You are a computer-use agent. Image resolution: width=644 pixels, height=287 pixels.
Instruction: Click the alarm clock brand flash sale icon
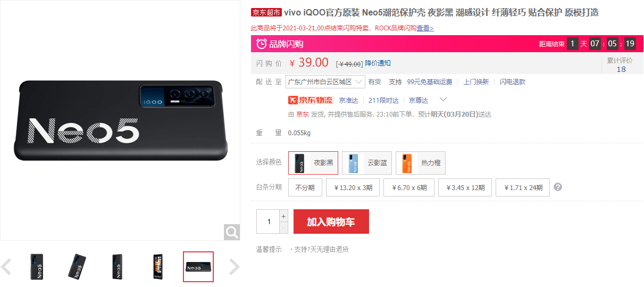(x=261, y=44)
